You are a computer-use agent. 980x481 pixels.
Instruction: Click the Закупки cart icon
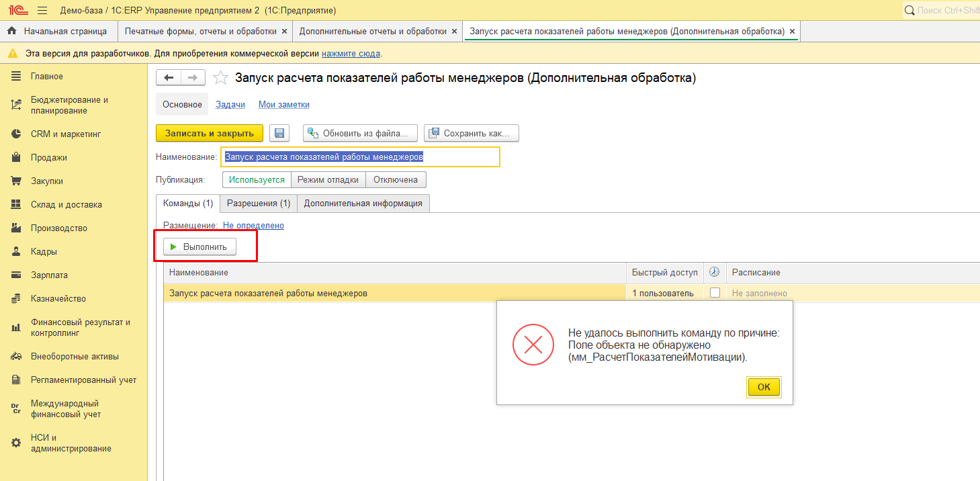(x=16, y=181)
